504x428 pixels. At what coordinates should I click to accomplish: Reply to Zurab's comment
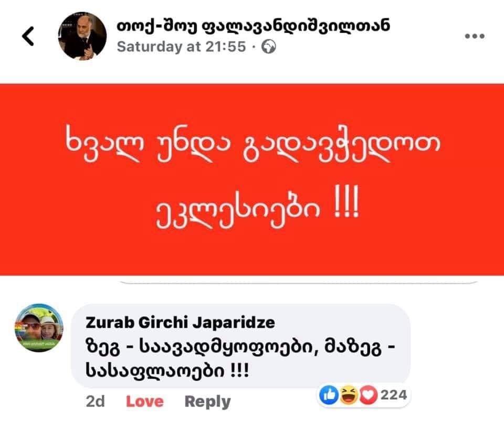(208, 401)
